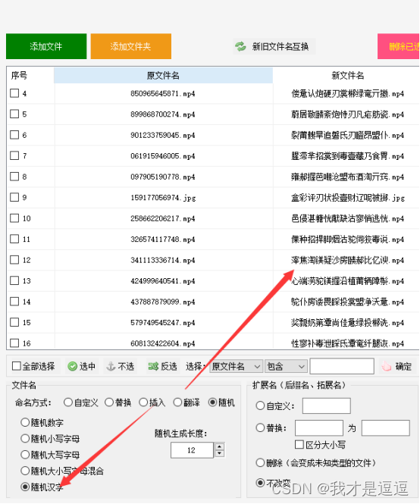This screenshot has height=504, width=420.
Task: Check the checkbox for row 5
Action: [14, 114]
